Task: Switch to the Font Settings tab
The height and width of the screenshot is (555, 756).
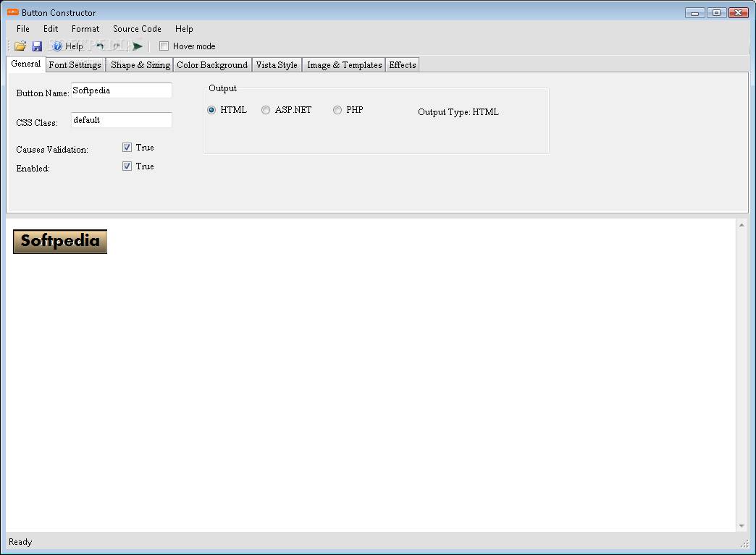Action: coord(75,65)
